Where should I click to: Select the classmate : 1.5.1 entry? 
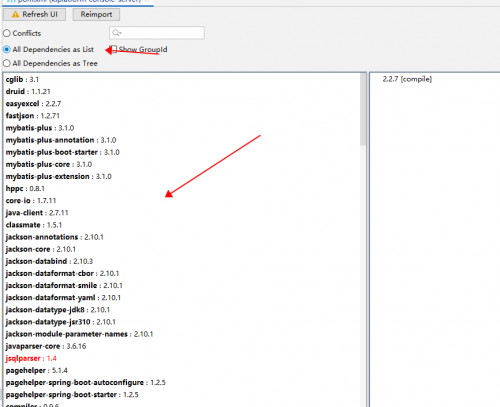(x=34, y=225)
